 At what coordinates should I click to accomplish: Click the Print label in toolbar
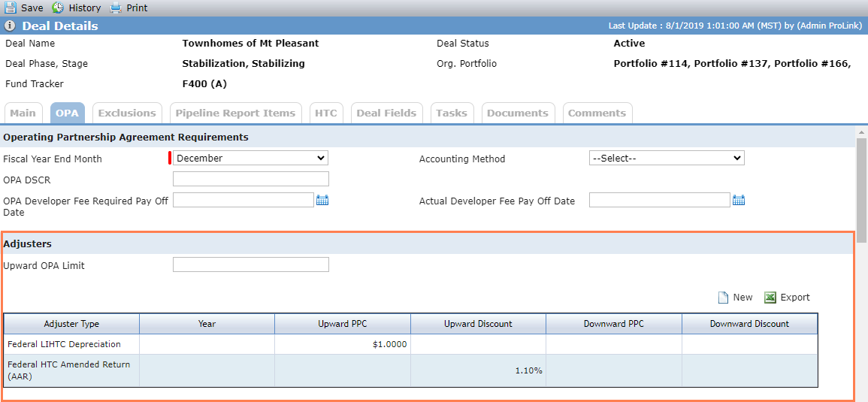137,8
